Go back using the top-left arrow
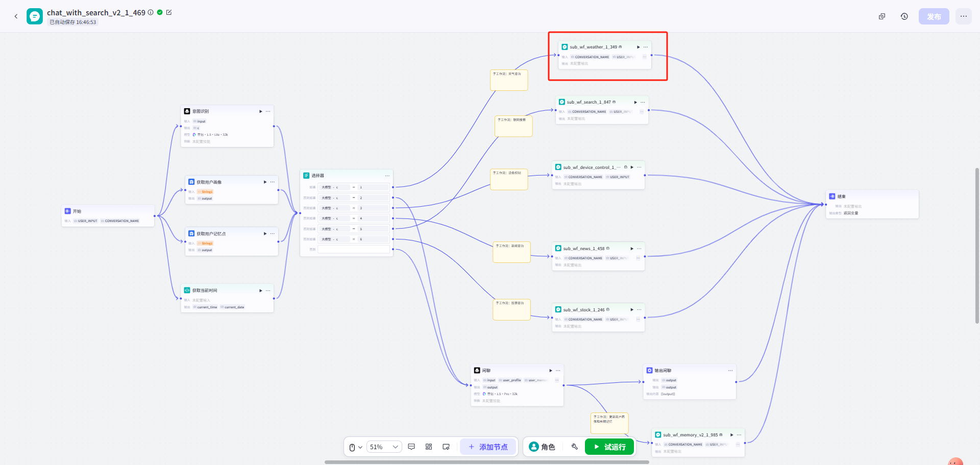Viewport: 980px width, 465px height. [x=16, y=16]
